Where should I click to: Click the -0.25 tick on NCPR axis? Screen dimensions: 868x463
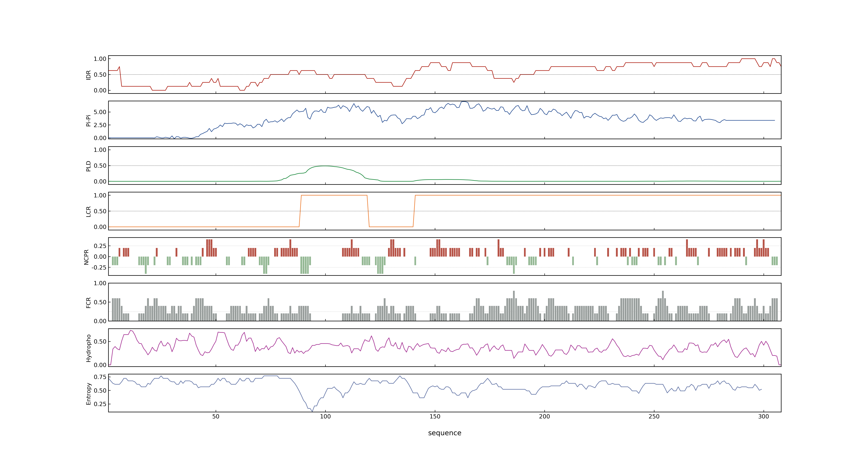pos(99,268)
